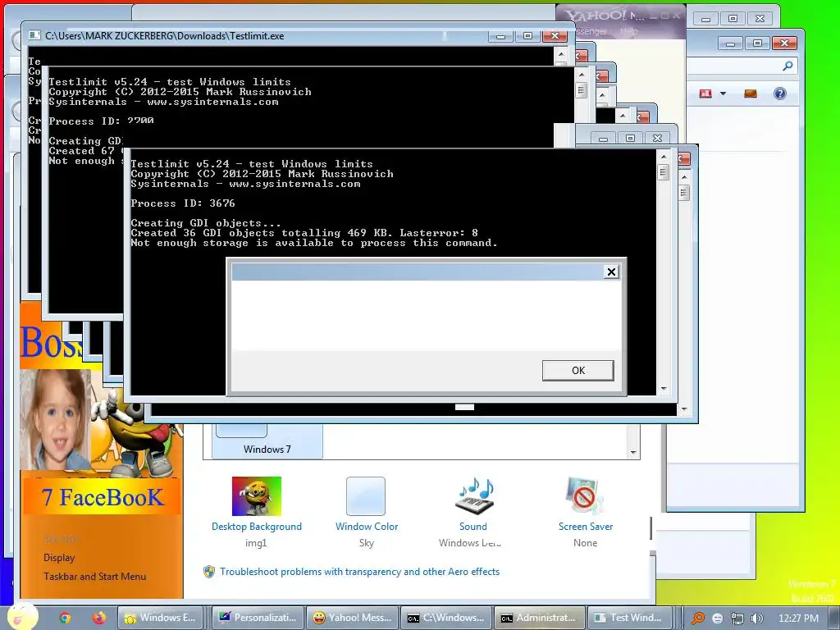840x630 pixels.
Task: Open Desktop Background settings icon
Action: point(256,496)
